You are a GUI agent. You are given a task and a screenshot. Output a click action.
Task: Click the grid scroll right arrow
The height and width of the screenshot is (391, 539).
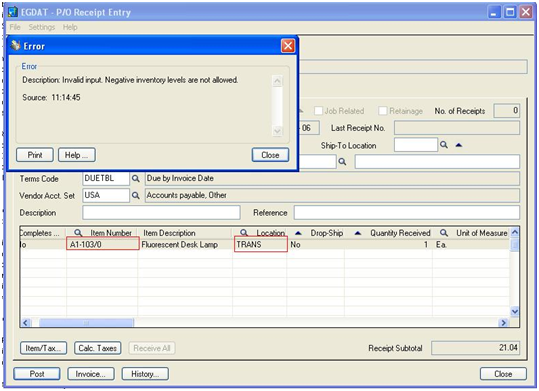click(x=504, y=323)
